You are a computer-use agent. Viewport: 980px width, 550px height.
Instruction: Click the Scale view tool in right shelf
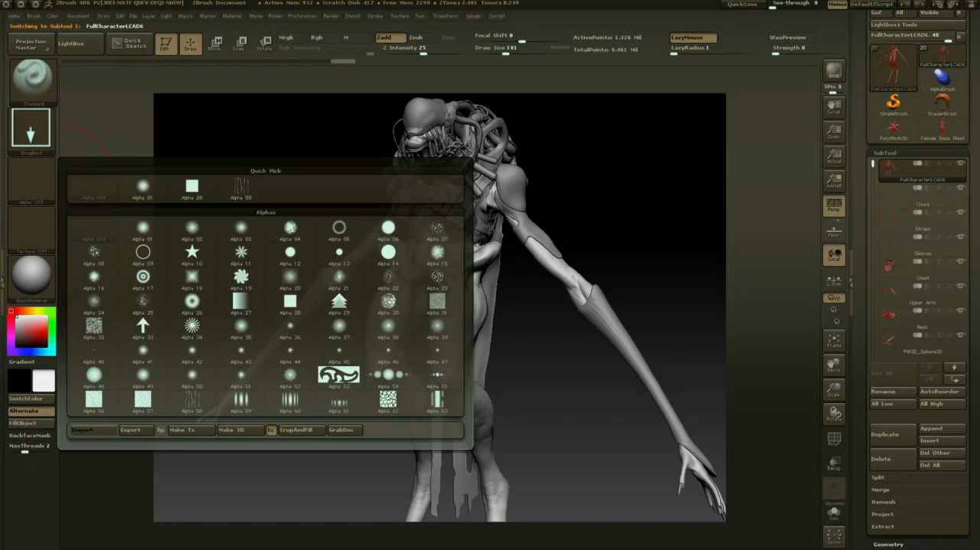click(x=834, y=389)
